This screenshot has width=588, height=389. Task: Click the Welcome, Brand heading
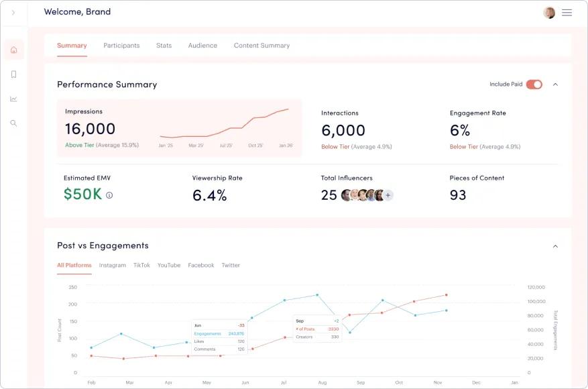pyautogui.click(x=77, y=11)
